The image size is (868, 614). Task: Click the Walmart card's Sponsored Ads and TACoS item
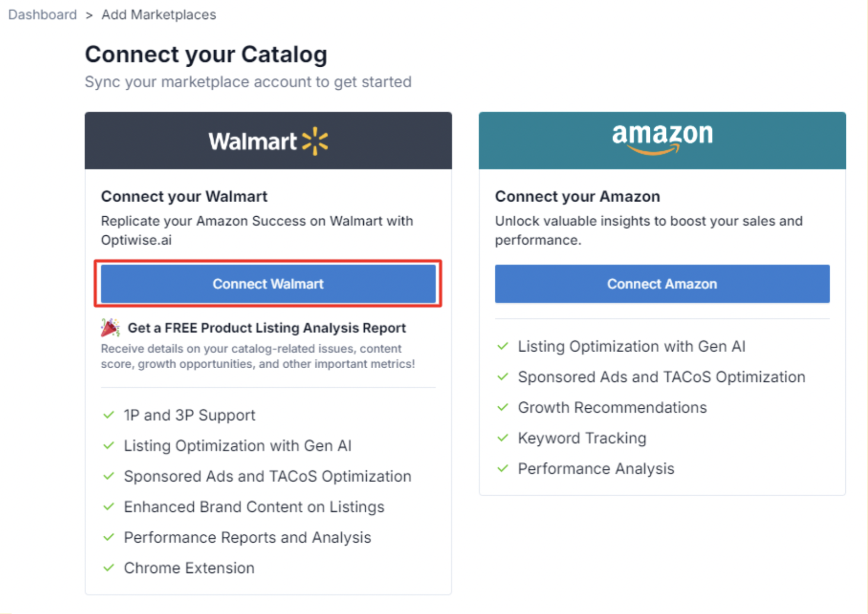(x=267, y=476)
